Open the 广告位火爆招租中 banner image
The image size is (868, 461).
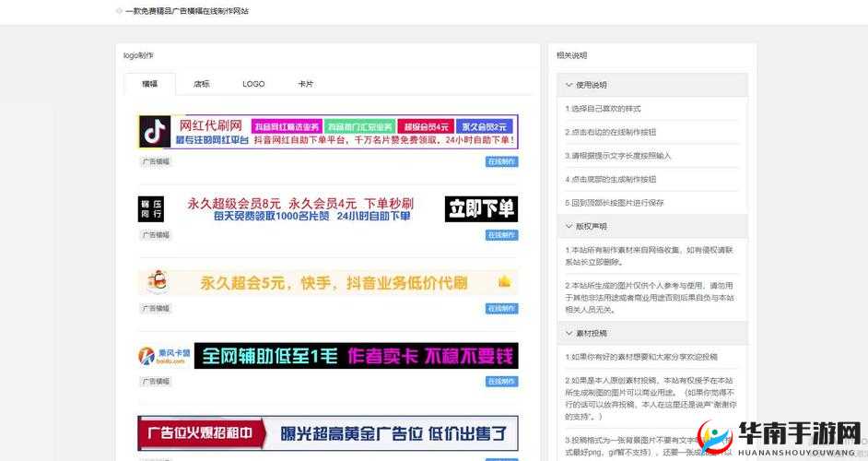click(x=328, y=433)
